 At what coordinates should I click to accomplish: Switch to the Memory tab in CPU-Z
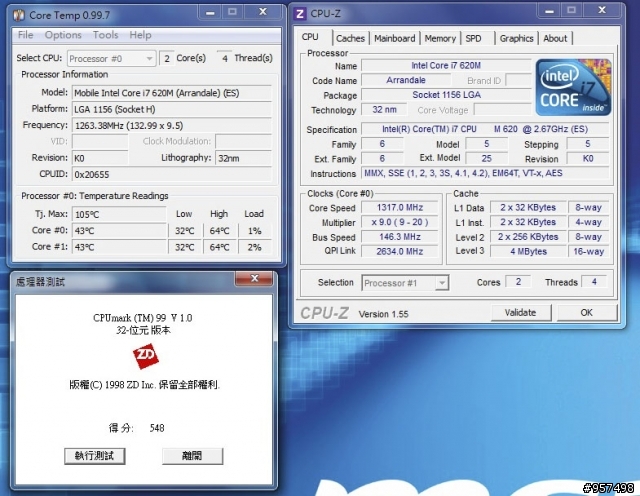point(440,38)
